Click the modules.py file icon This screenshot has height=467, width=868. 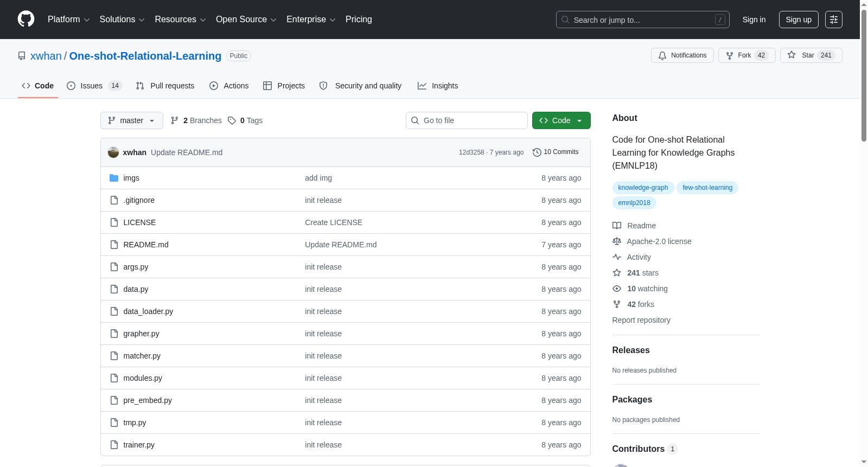point(114,378)
